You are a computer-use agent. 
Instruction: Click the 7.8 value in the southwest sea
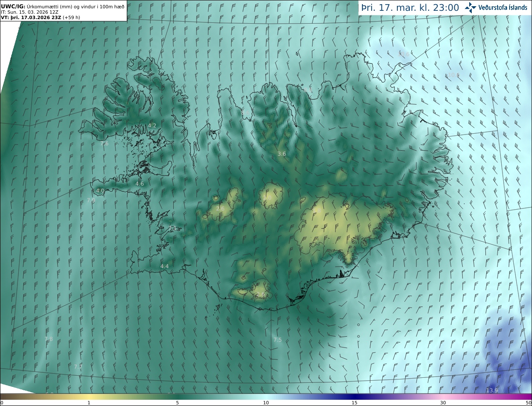click(49, 339)
